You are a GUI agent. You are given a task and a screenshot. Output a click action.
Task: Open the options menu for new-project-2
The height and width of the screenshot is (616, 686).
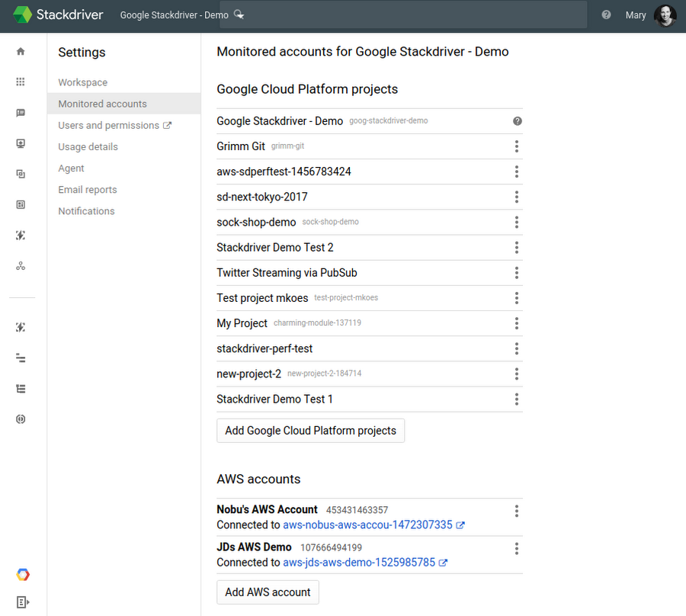point(517,374)
